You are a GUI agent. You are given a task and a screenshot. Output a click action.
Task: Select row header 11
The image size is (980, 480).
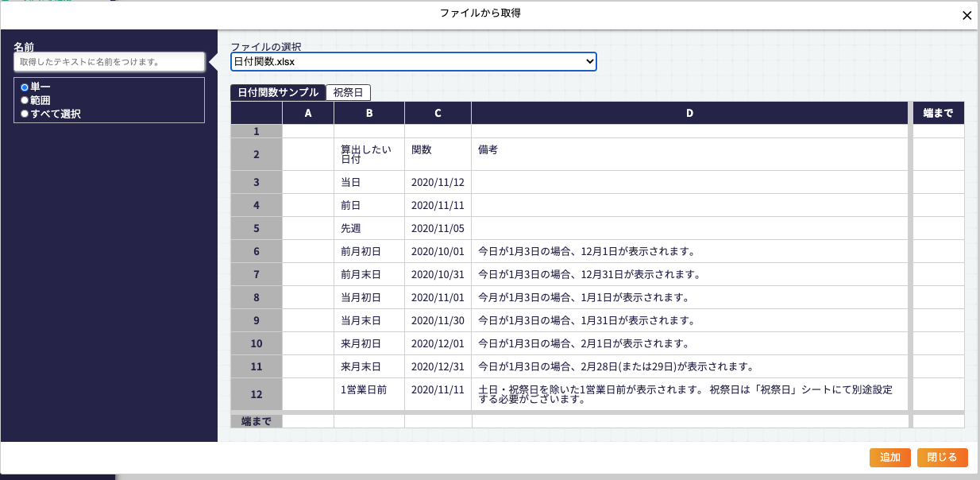pyautogui.click(x=257, y=366)
